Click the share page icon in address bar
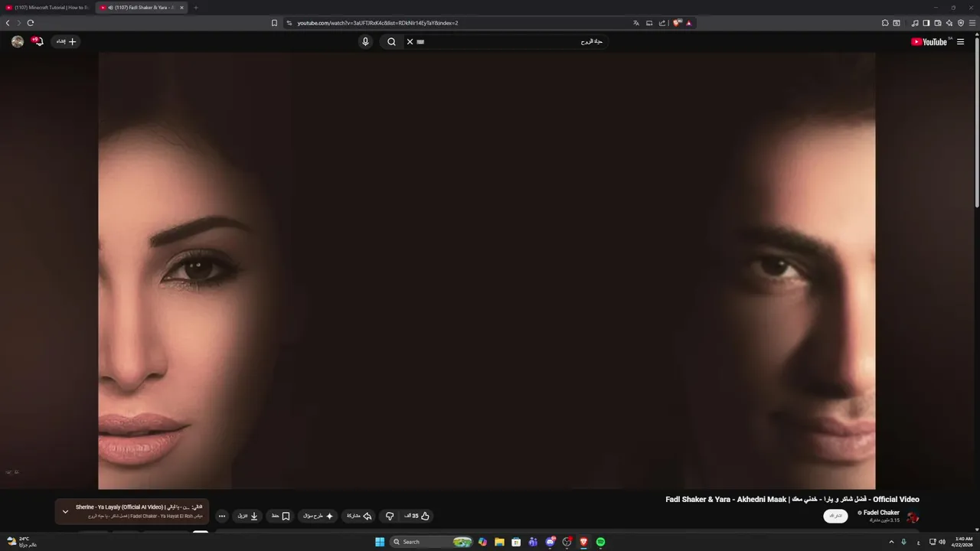The height and width of the screenshot is (551, 980). (662, 23)
